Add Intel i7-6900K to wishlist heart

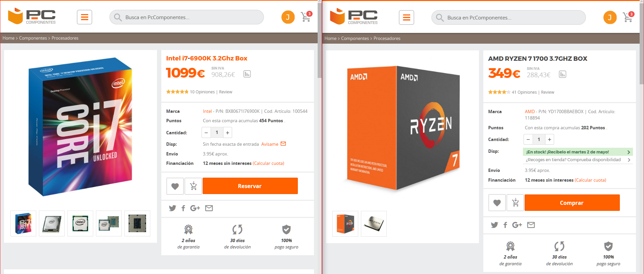[x=175, y=186]
